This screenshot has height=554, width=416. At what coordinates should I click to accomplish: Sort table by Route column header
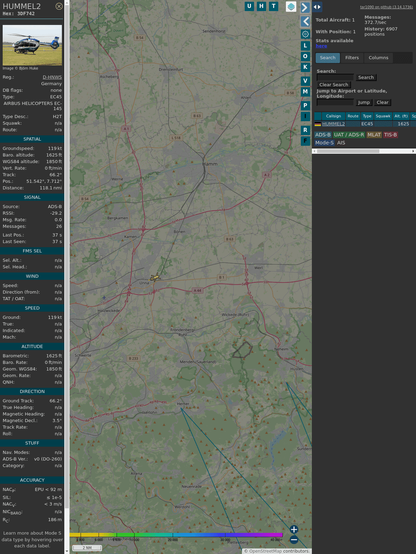[x=353, y=116]
